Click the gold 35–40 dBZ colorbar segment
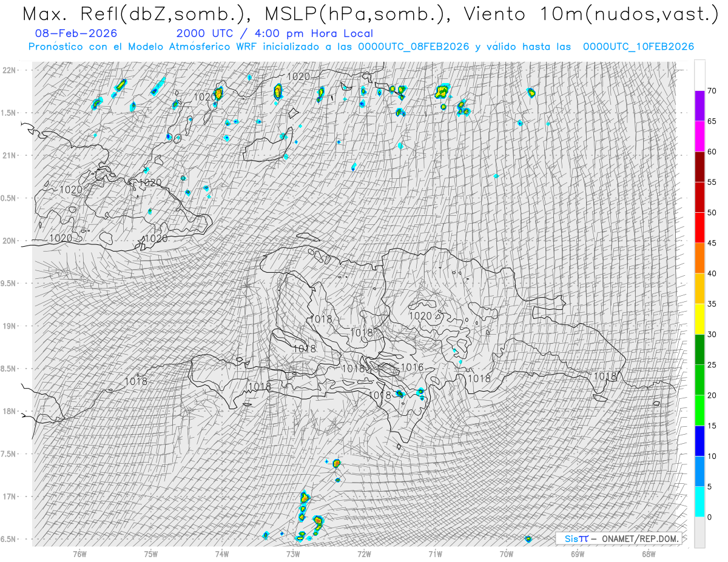 699,289
